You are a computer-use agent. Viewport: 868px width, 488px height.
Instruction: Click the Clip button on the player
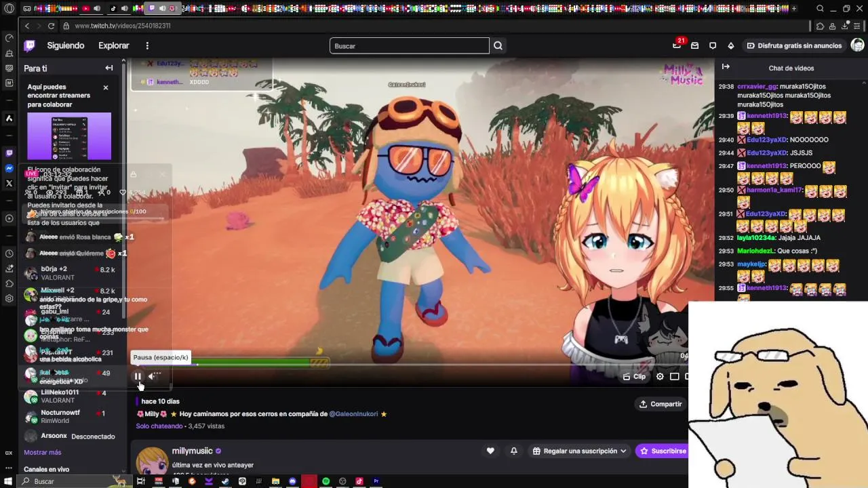635,376
